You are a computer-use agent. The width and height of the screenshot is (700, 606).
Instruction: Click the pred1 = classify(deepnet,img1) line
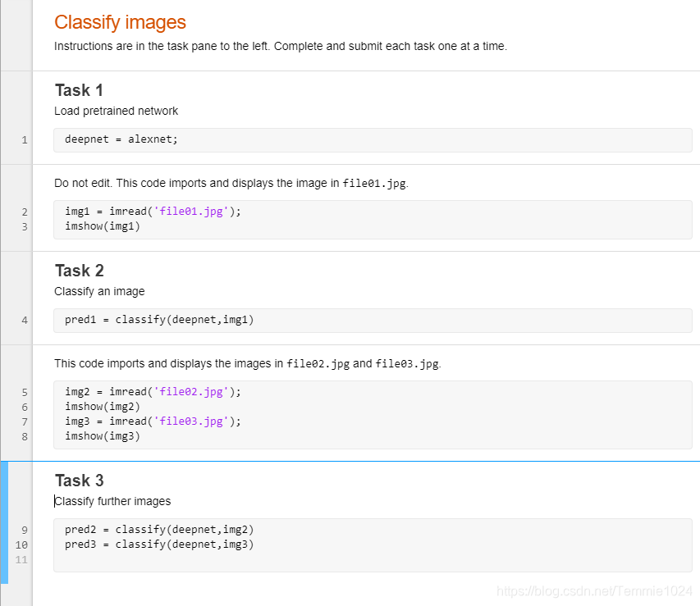click(159, 320)
